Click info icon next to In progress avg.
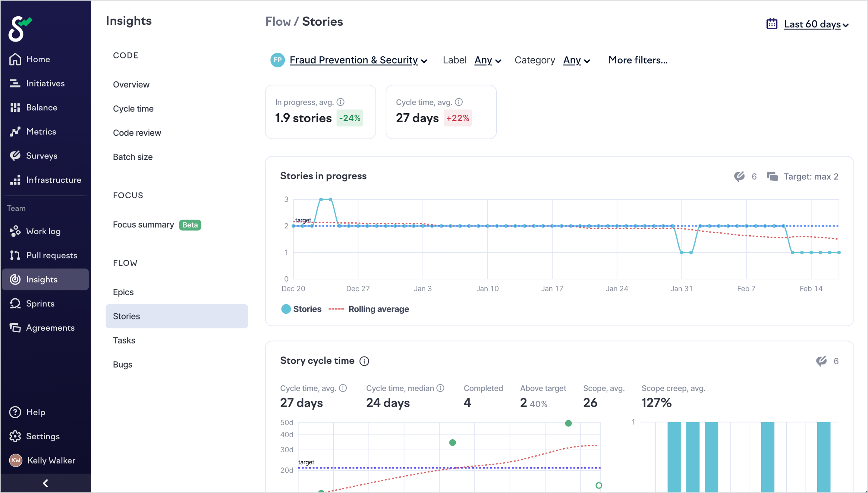The image size is (868, 493). [341, 102]
